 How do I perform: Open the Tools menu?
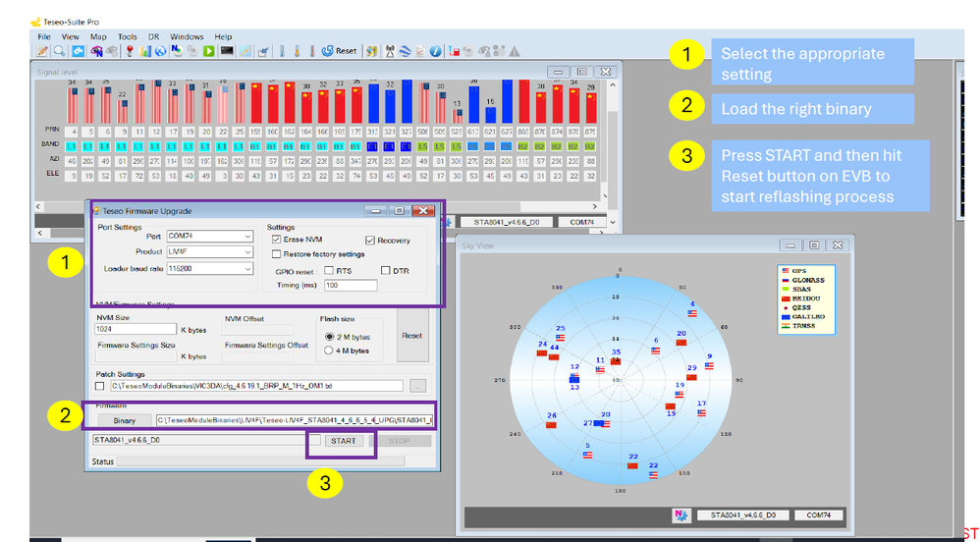(x=128, y=37)
